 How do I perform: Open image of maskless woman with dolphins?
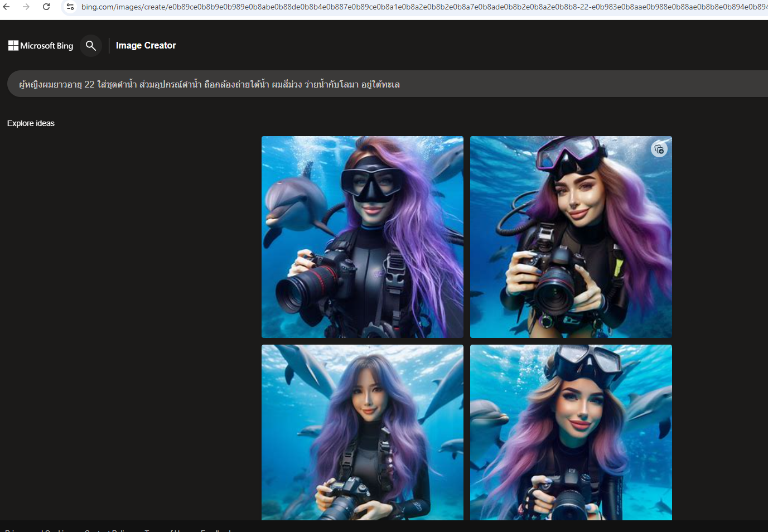coord(362,432)
